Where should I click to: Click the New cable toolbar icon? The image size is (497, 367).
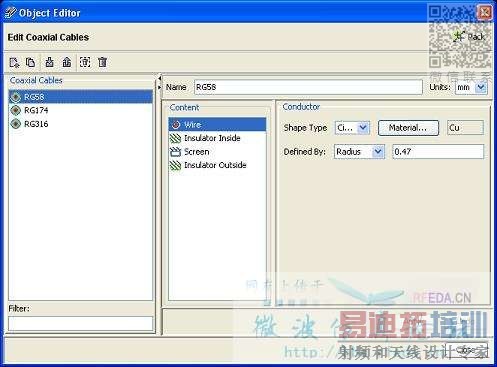14,62
